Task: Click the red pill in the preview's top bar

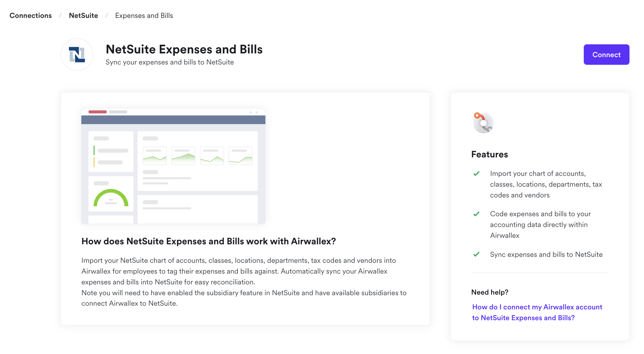Action: (x=97, y=112)
